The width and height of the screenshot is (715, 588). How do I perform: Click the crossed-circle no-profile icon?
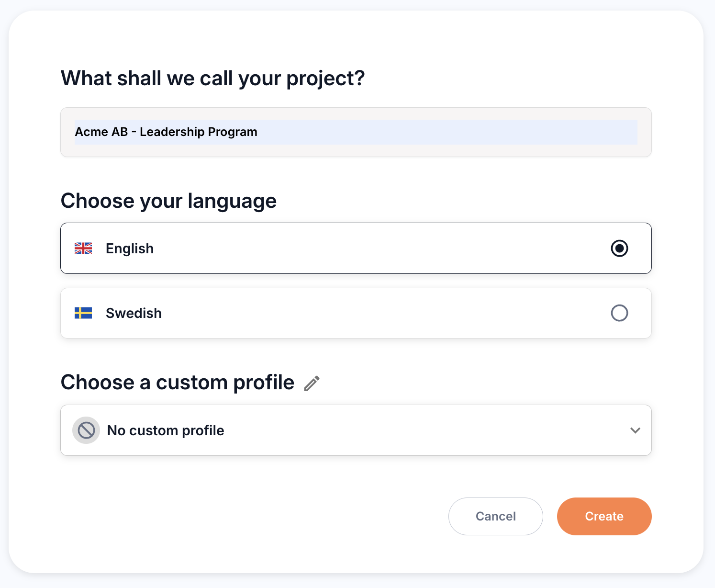[86, 430]
